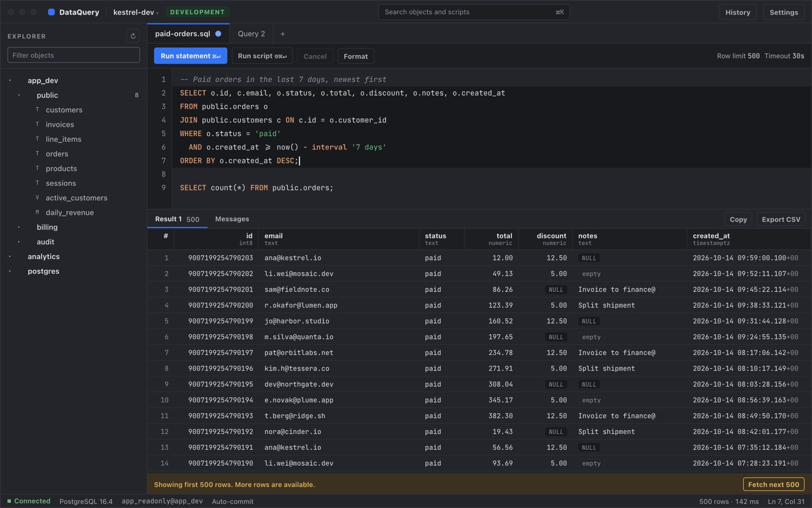Export results as CSV
This screenshot has height=508, width=812.
click(x=781, y=220)
